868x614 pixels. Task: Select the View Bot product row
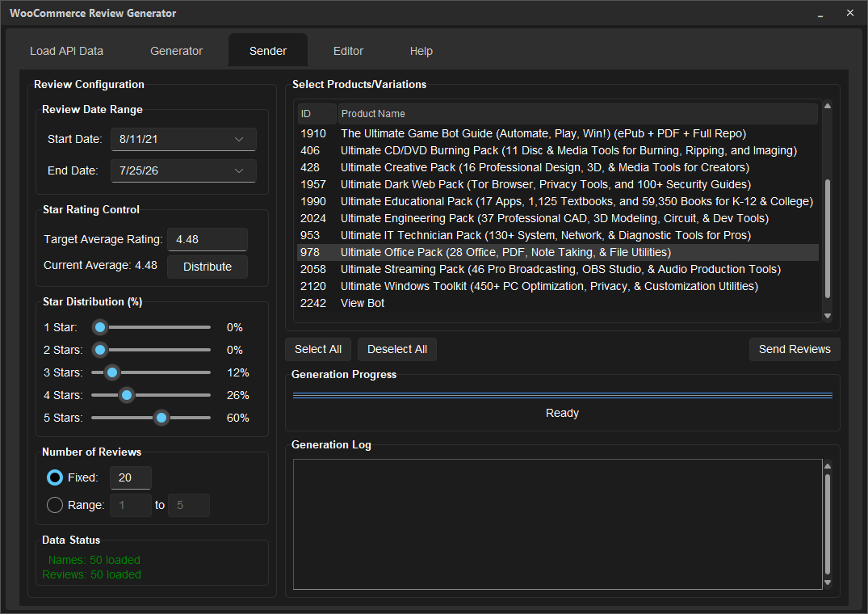point(558,304)
